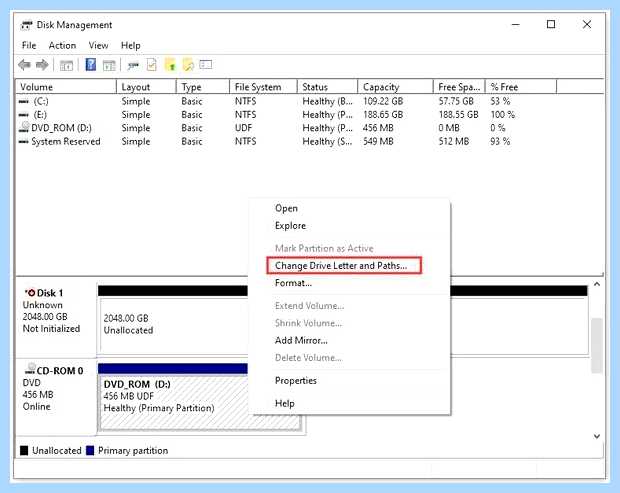Sort by the File System column header
620x493 pixels.
263,87
